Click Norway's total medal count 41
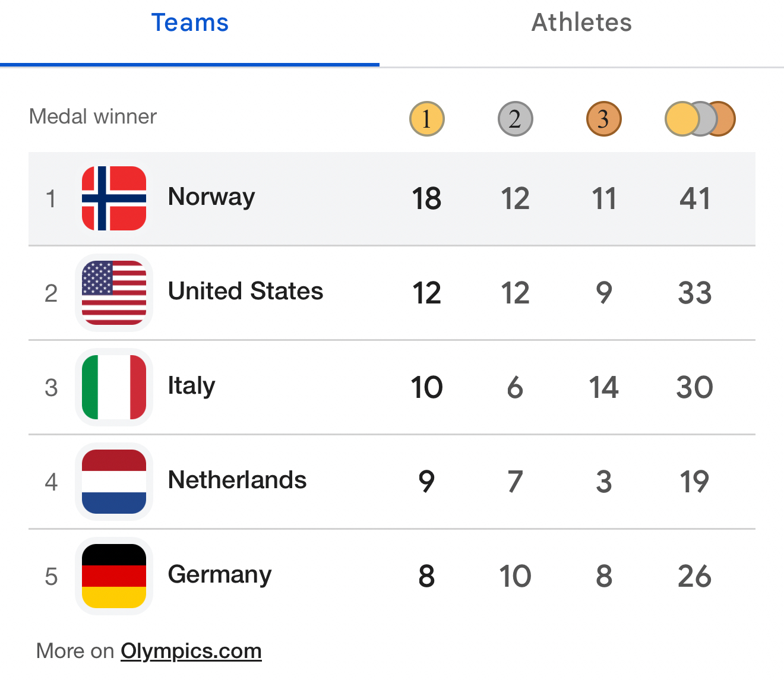Image resolution: width=784 pixels, height=680 pixels. click(x=695, y=198)
